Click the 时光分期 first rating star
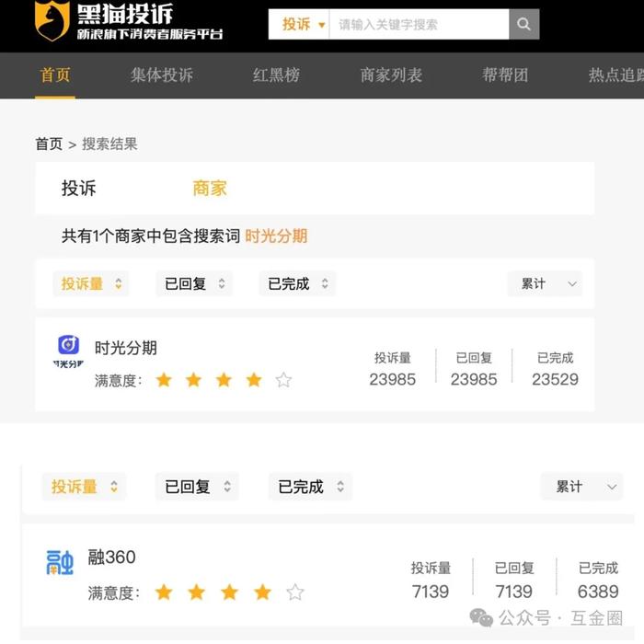Image resolution: width=644 pixels, height=644 pixels. click(164, 380)
